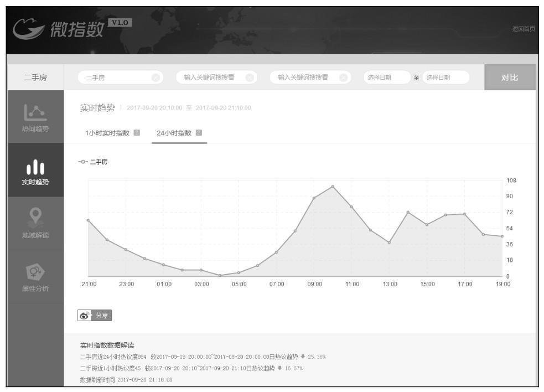Select 实时趋势 bar chart sidebar icon
Viewport: 544px width, 392px height.
click(35, 167)
